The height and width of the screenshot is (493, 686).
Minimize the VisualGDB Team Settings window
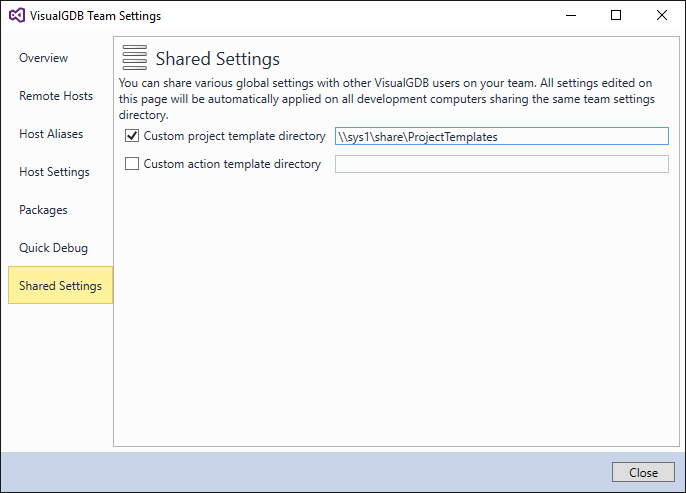[x=571, y=15]
